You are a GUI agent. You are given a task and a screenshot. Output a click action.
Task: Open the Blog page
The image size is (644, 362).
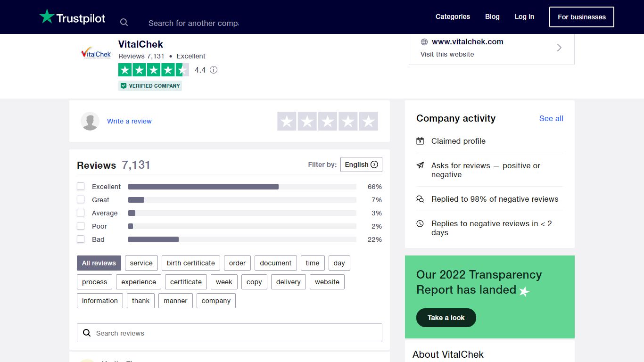click(x=492, y=16)
